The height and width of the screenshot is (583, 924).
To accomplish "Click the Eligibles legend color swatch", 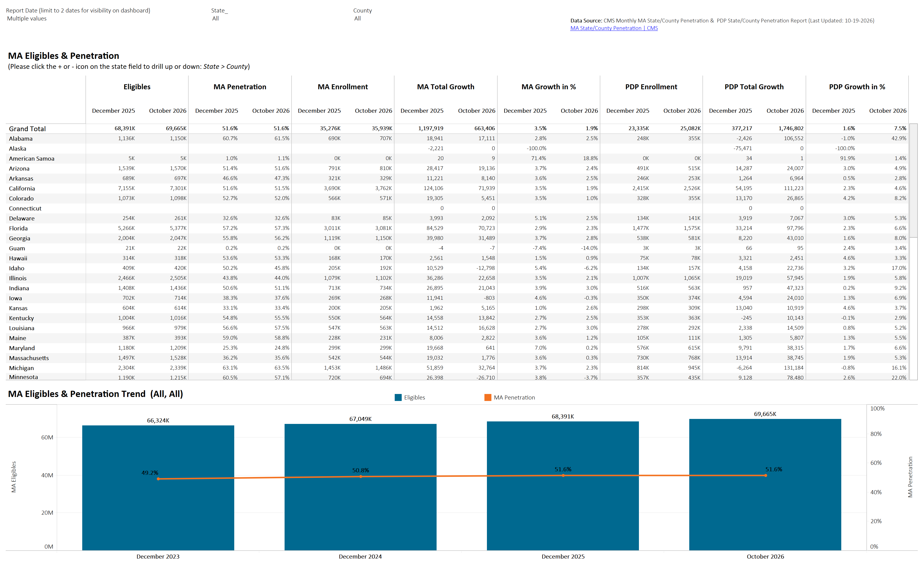I will click(398, 397).
